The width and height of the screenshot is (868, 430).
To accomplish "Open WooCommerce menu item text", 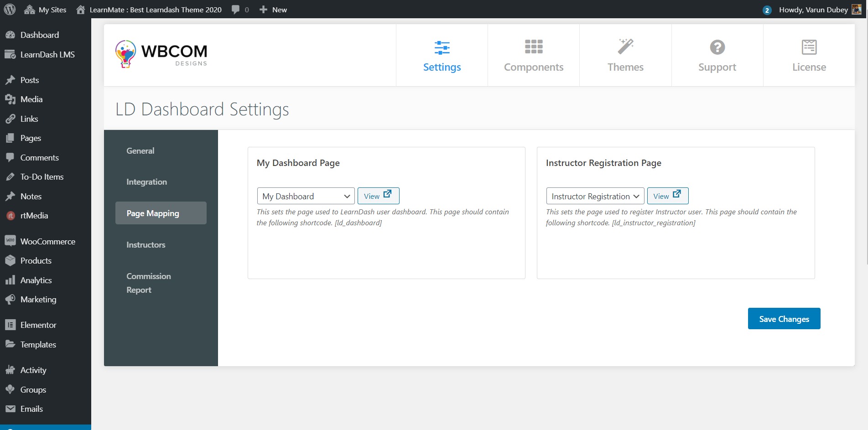I will tap(48, 241).
